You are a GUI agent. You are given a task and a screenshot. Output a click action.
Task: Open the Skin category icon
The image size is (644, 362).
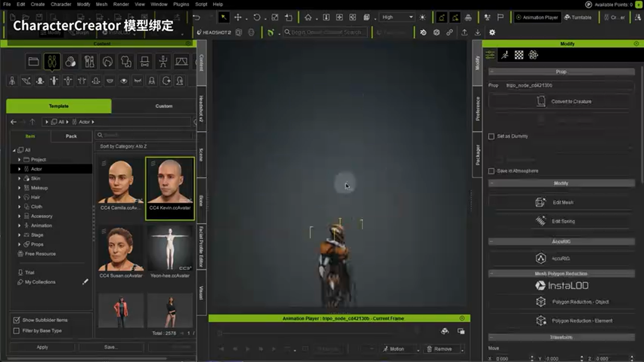coord(71,62)
